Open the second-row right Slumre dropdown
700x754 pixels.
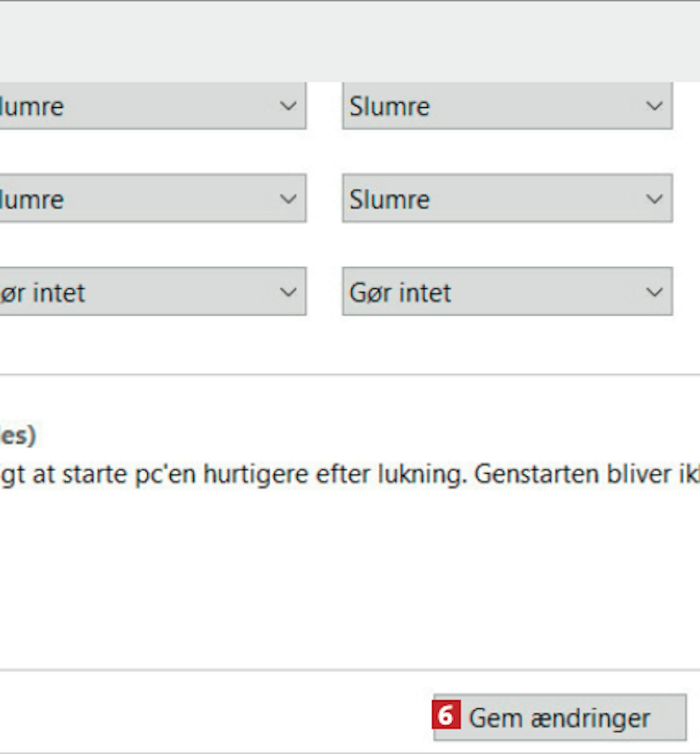point(507,198)
